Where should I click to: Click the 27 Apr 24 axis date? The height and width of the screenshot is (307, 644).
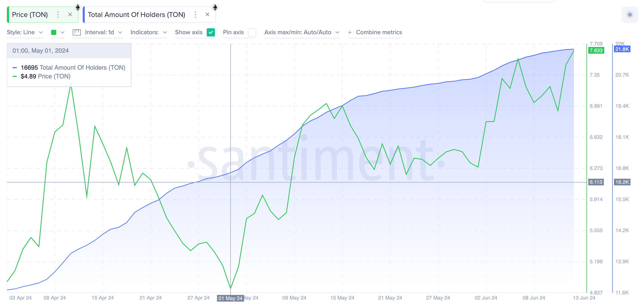[198, 298]
